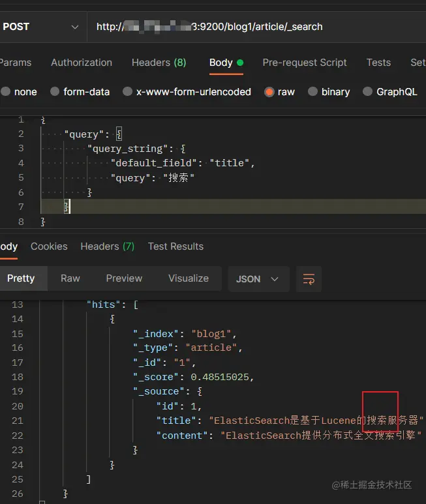Click the "_id": "1" response line
The width and height of the screenshot is (426, 504).
pyautogui.click(x=164, y=363)
